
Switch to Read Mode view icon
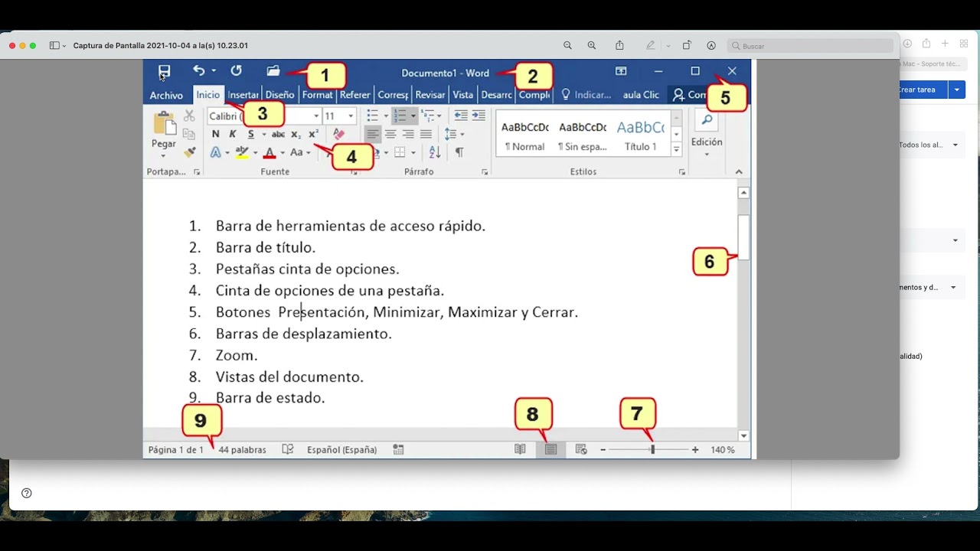pos(520,450)
